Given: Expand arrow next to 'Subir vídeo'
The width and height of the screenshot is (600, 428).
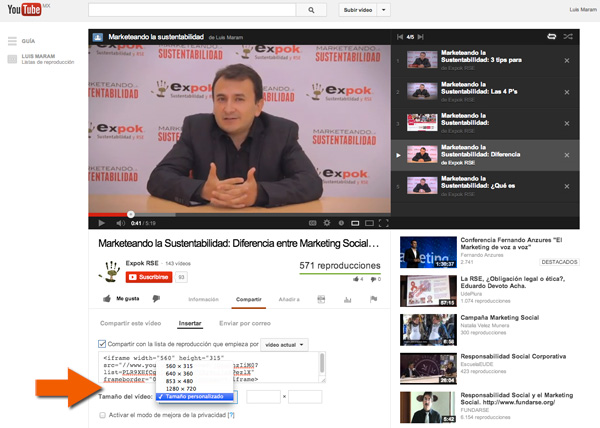Looking at the screenshot, I should click(x=385, y=12).
